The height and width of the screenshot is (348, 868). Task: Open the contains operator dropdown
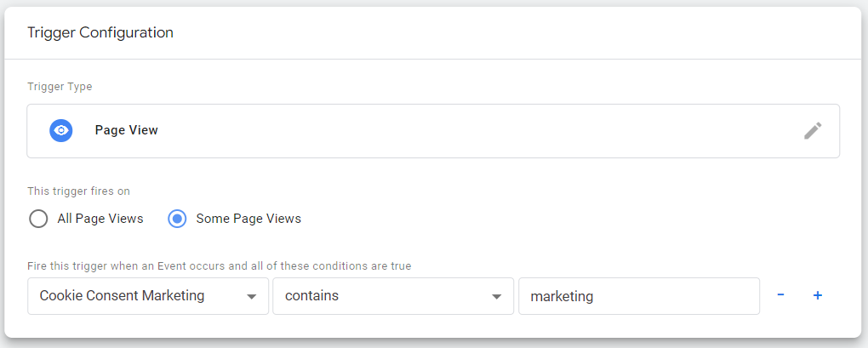pos(392,296)
